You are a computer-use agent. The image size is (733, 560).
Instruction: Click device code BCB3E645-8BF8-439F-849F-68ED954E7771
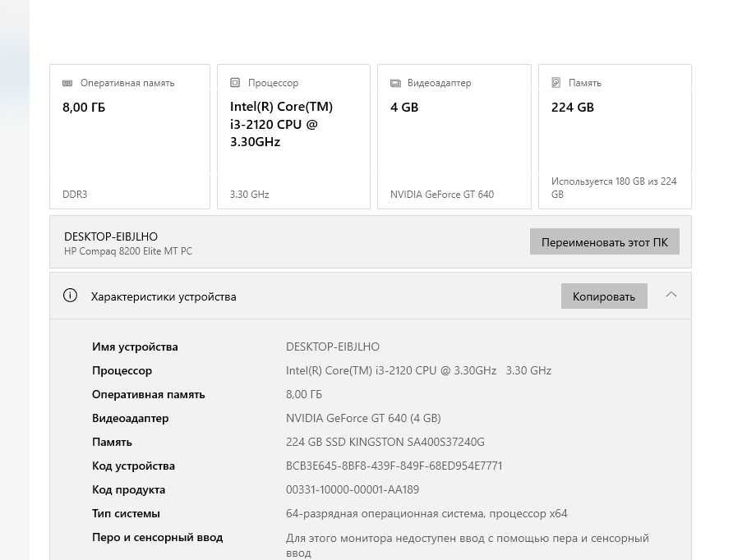[x=394, y=466]
